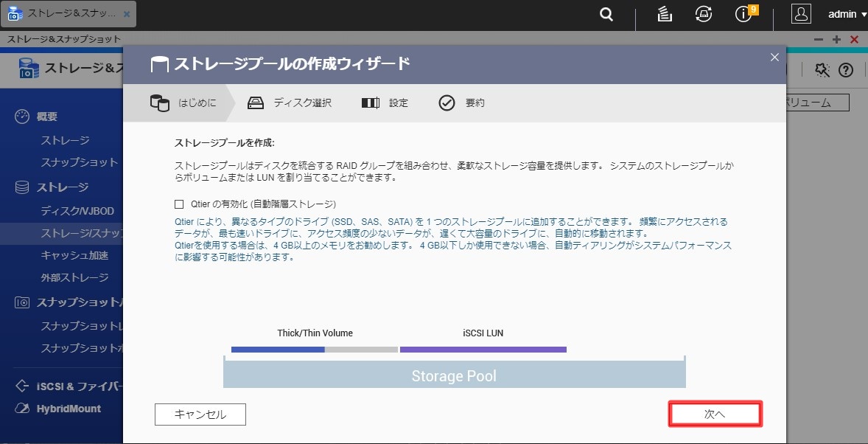Expand the admin account dropdown
868x444 pixels.
point(846,15)
